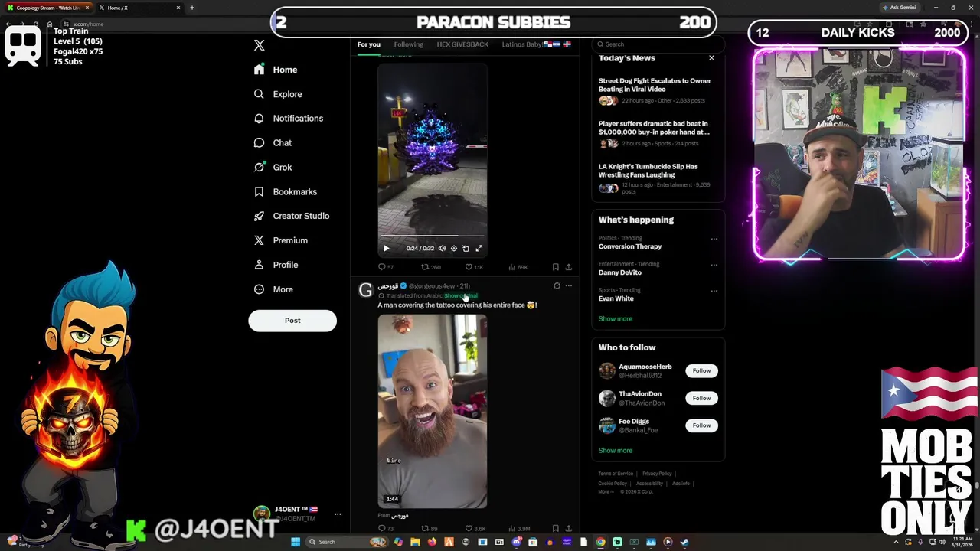Open Creator Studio
980x551 pixels.
pyautogui.click(x=291, y=216)
